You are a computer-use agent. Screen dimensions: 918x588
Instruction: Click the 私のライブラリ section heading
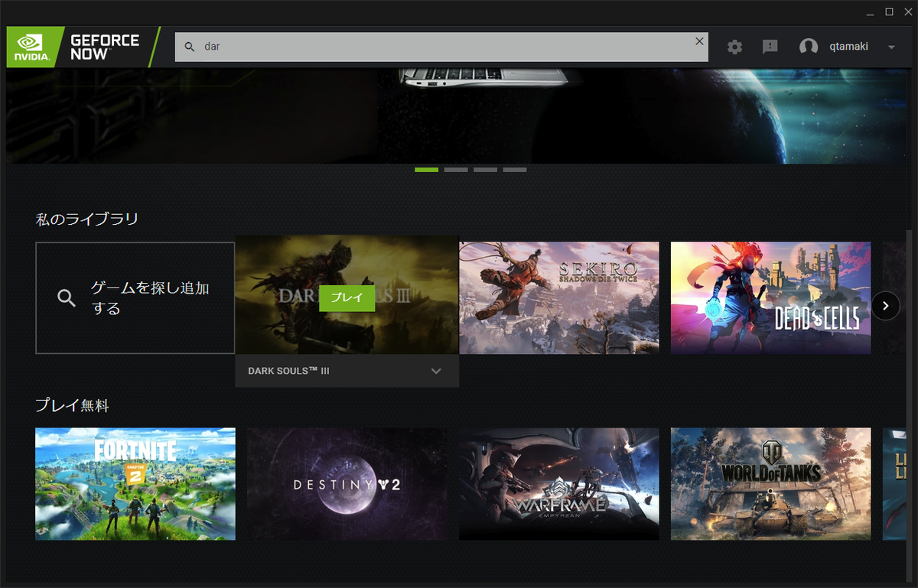[87, 219]
